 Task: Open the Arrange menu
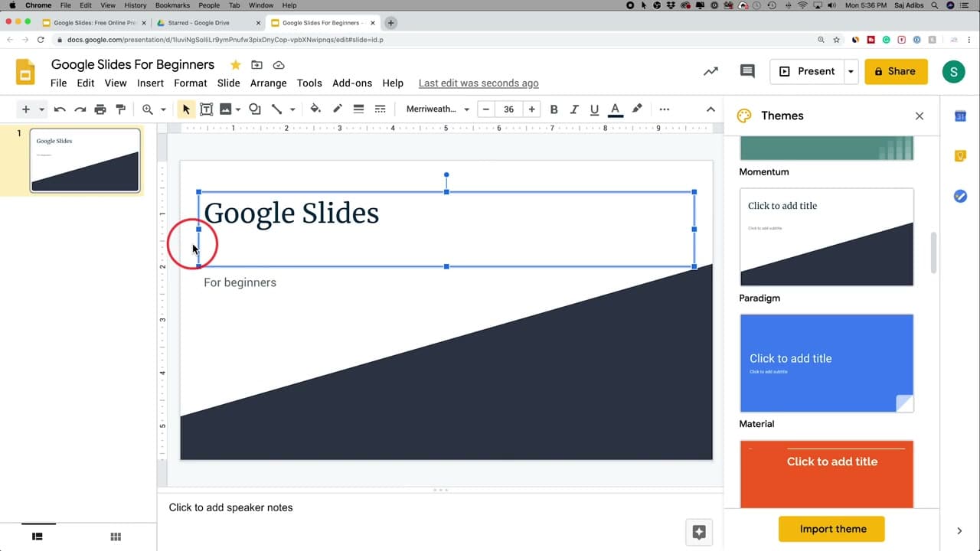pyautogui.click(x=269, y=83)
